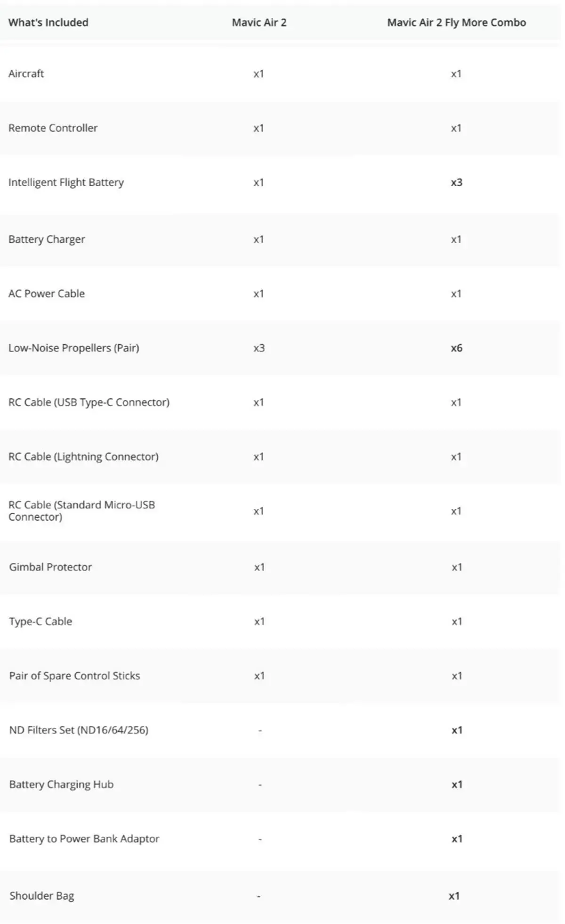Screen dimensions: 565x924
Task: Select the 'Mavic Air 2' column header
Action: 259,23
